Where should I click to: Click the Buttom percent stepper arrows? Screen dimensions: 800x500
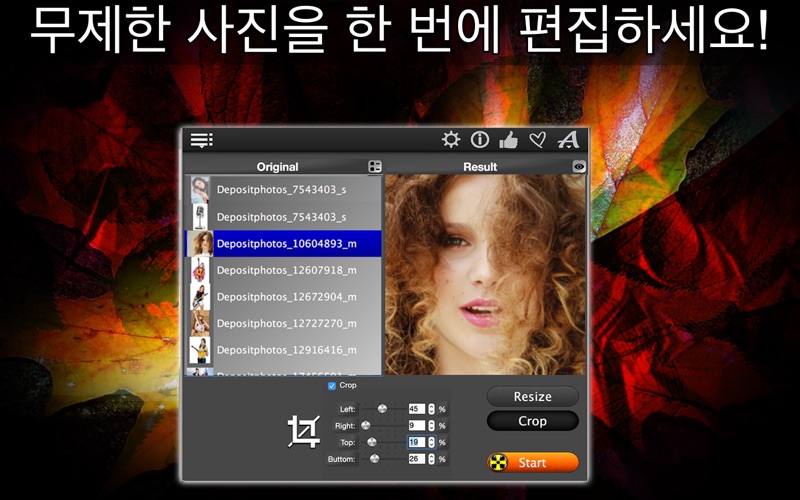tap(432, 459)
